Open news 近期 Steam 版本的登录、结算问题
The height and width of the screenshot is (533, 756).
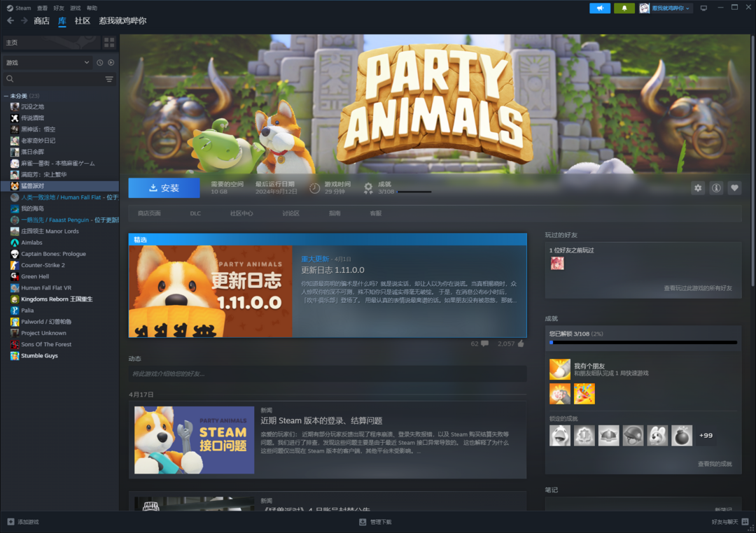click(x=321, y=420)
